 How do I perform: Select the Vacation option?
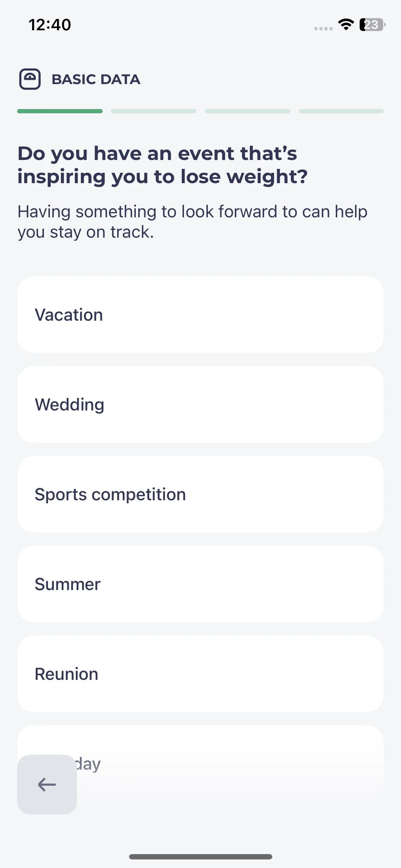coord(200,315)
